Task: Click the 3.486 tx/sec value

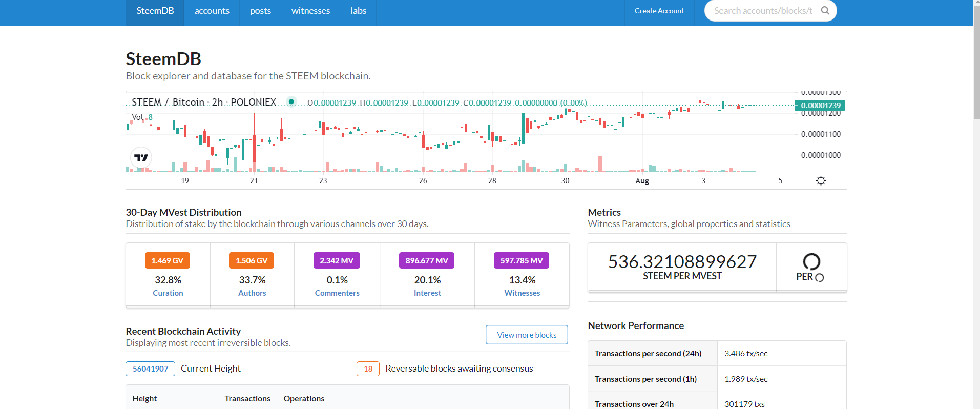Action: coord(746,353)
